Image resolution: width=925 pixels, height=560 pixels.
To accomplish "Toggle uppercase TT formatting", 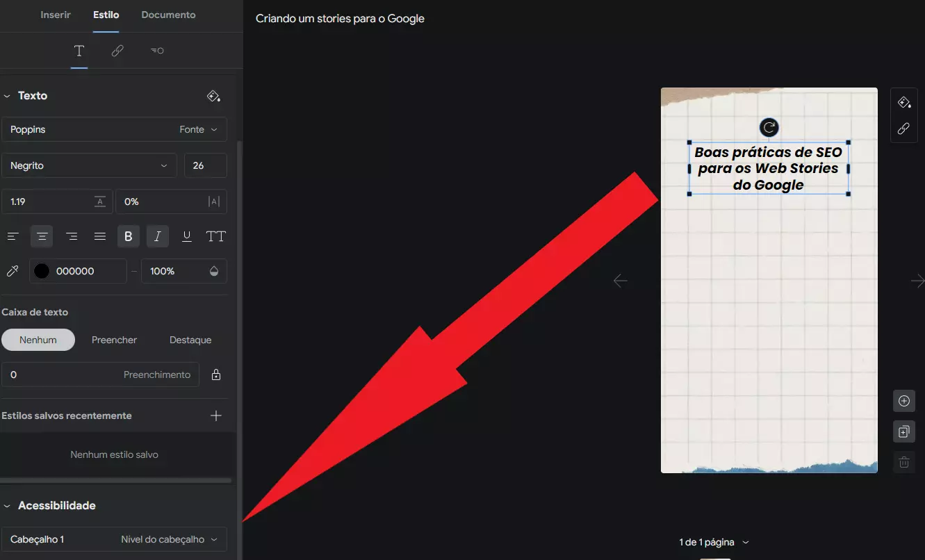I will pos(215,236).
